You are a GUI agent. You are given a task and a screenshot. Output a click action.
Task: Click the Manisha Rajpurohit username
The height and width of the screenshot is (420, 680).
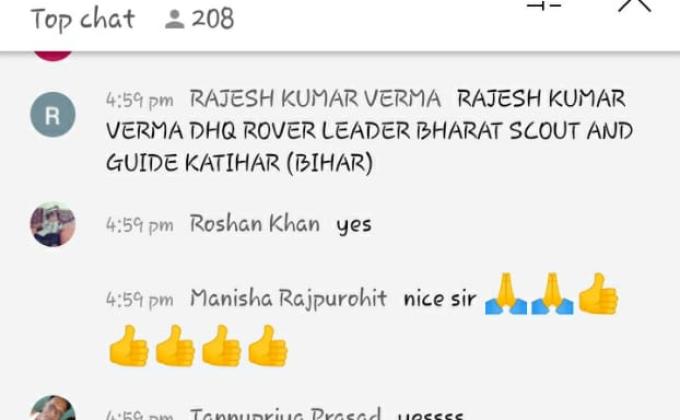point(288,299)
